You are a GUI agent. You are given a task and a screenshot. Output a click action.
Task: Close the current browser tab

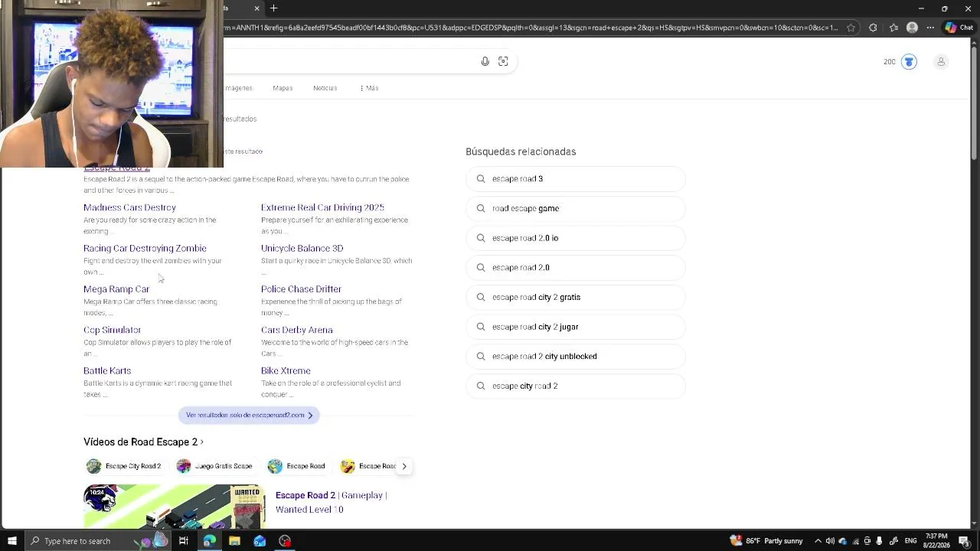pyautogui.click(x=256, y=8)
